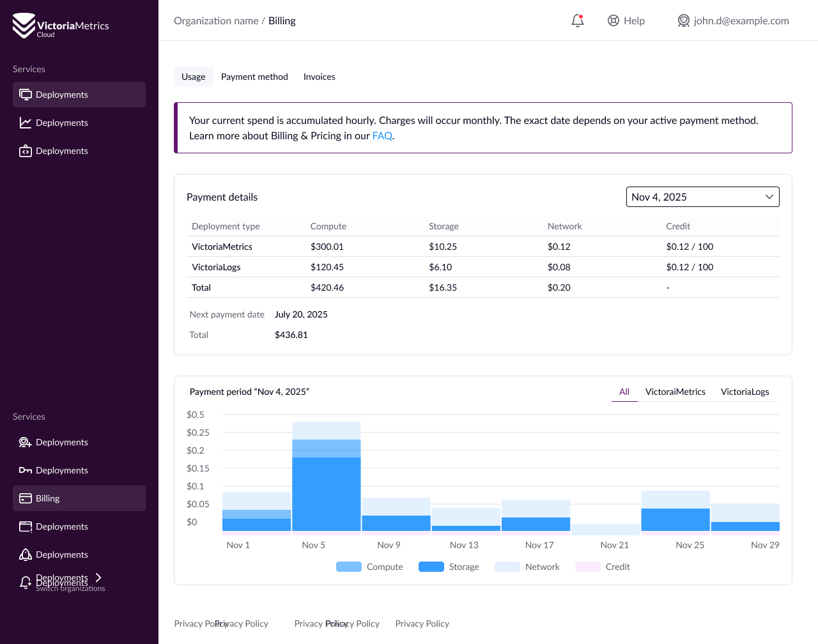Open Billing via the credit card icon
This screenshot has height=644, width=818.
click(26, 498)
